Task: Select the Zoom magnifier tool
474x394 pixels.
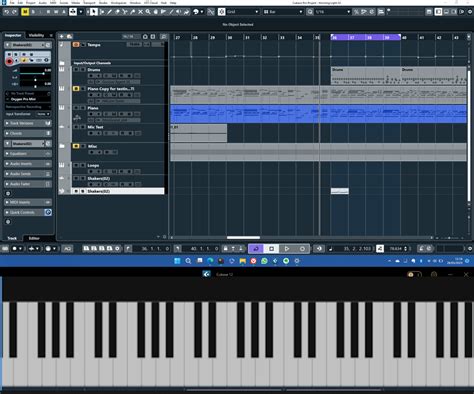Action: [x=148, y=12]
